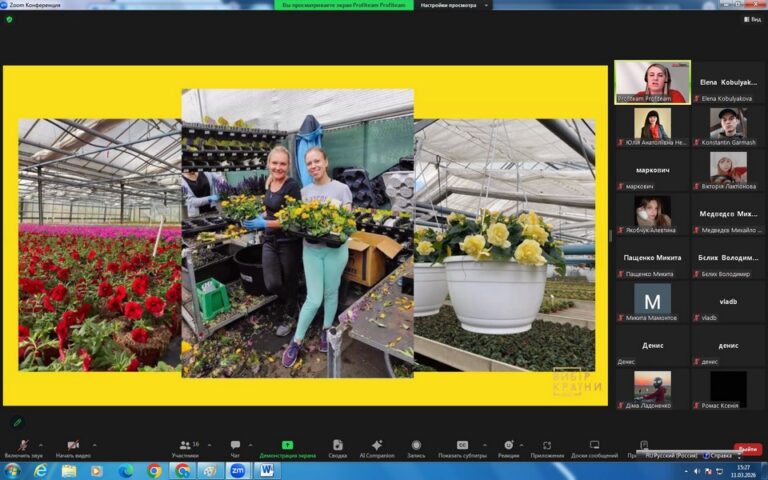The image size is (768, 480).
Task: Toggle Показать субтитры captions
Action: click(x=462, y=446)
